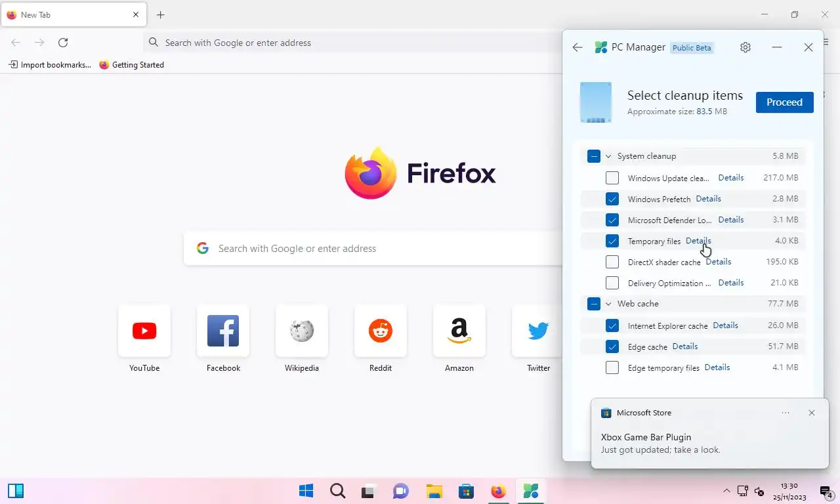This screenshot has width=840, height=504.
Task: View Details for Internet Explorer cache
Action: click(725, 325)
